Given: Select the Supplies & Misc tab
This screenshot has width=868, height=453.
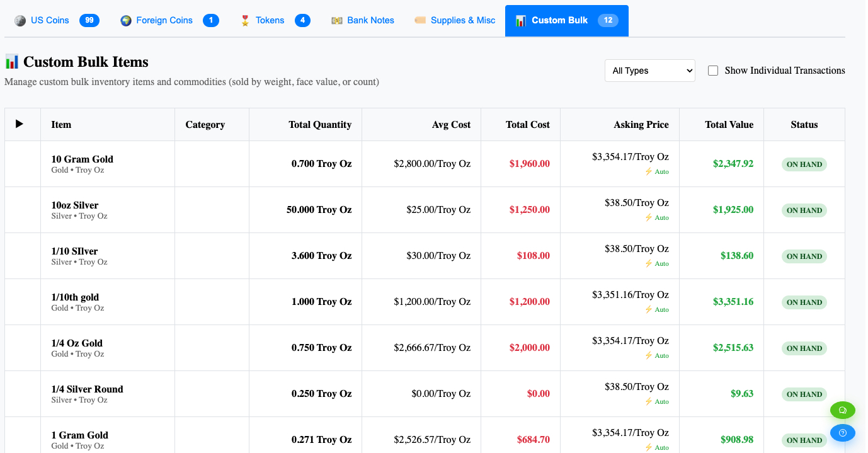Looking at the screenshot, I should click(455, 20).
